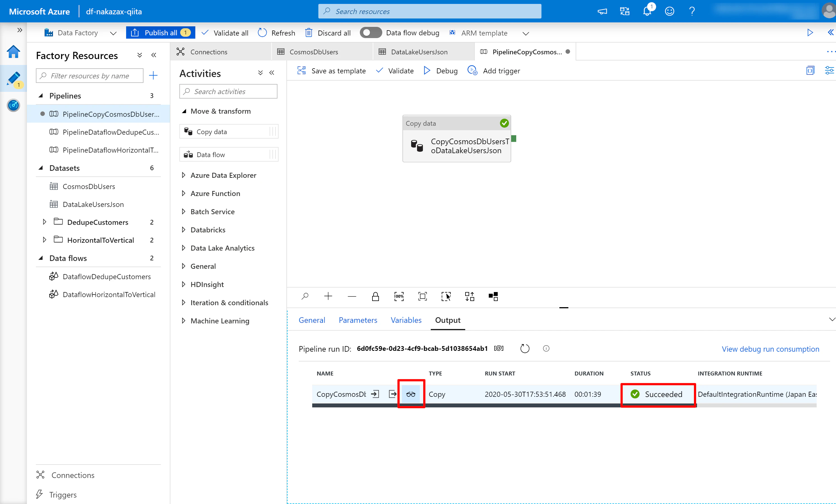Click the plus icon to add resource
Viewport: 836px width, 504px height.
[153, 75]
